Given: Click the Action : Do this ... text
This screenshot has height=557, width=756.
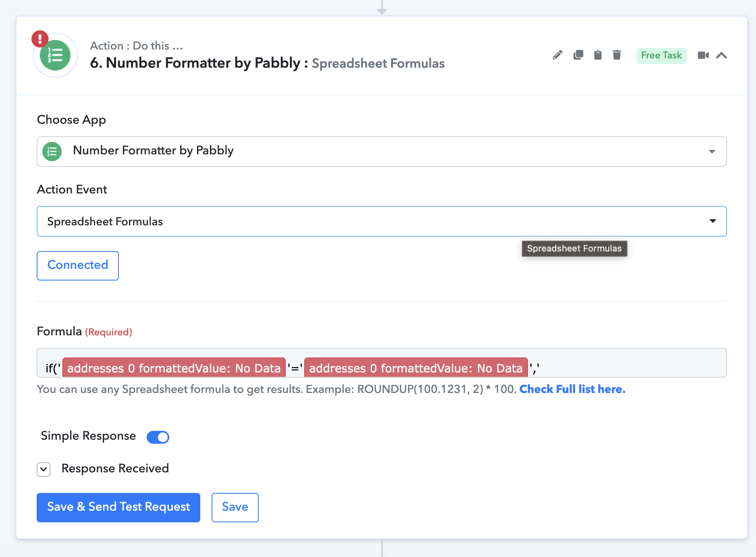Looking at the screenshot, I should 137,46.
